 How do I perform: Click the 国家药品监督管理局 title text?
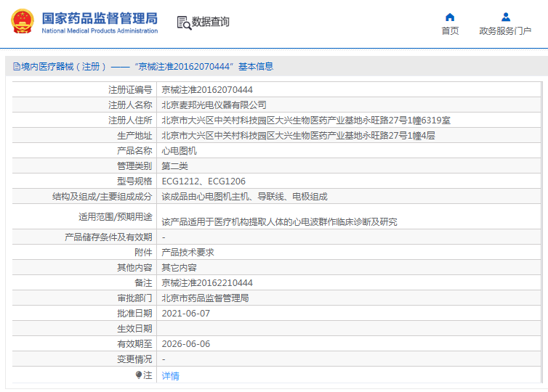pyautogui.click(x=100, y=17)
